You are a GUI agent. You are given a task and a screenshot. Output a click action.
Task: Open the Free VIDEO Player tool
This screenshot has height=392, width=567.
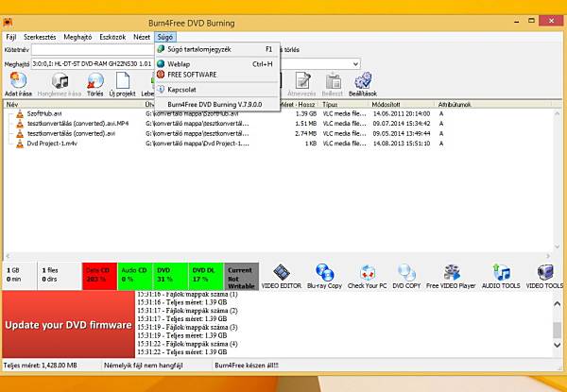(x=451, y=277)
